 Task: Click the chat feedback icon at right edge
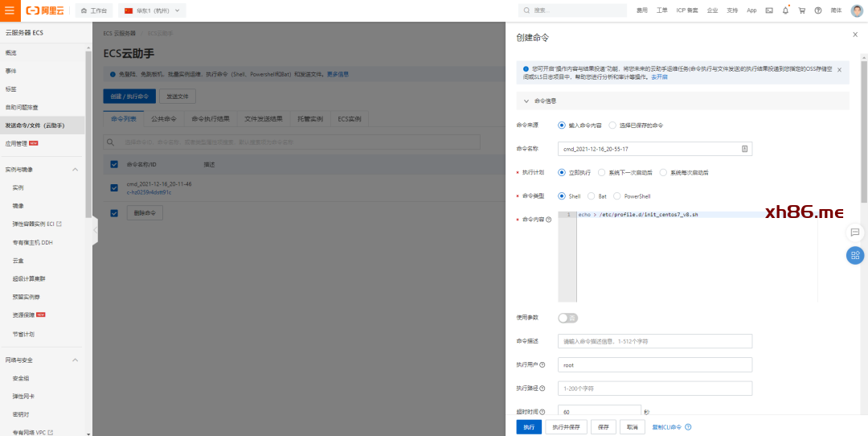point(855,232)
